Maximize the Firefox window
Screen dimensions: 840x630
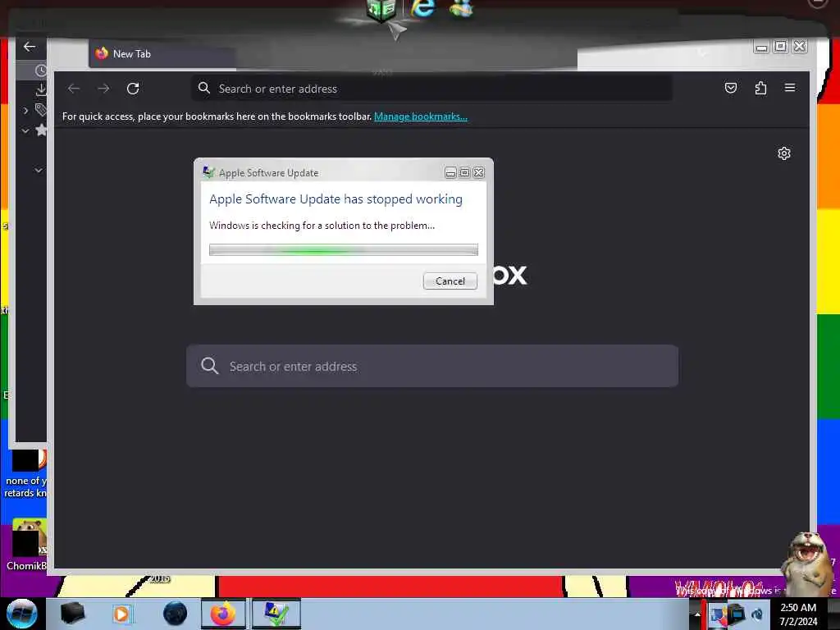click(x=781, y=47)
